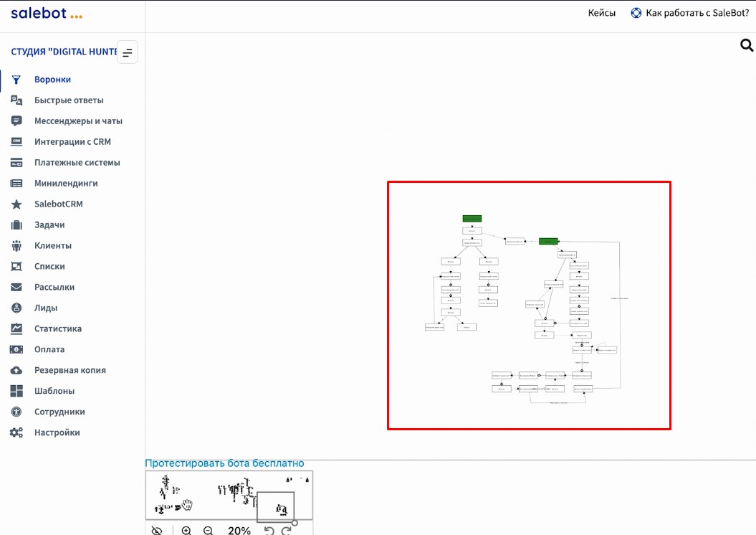The width and height of the screenshot is (756, 535).
Task: Click the redo arrow in the minimap toolbar
Action: click(286, 531)
